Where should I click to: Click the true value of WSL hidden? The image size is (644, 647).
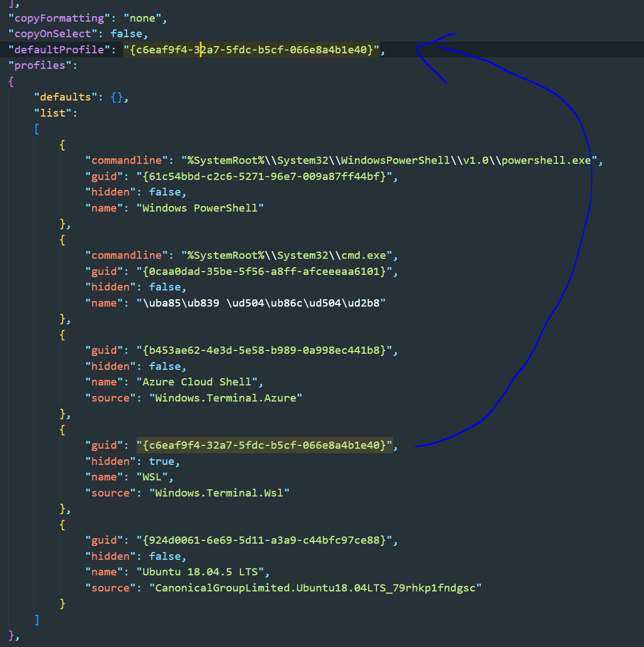point(162,462)
